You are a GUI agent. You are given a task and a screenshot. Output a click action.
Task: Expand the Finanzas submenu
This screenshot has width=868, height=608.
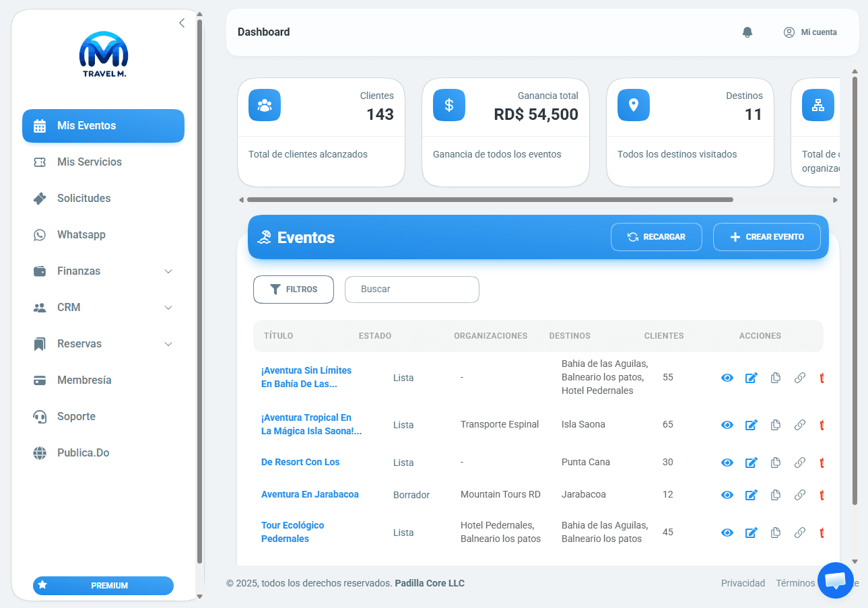coord(168,271)
